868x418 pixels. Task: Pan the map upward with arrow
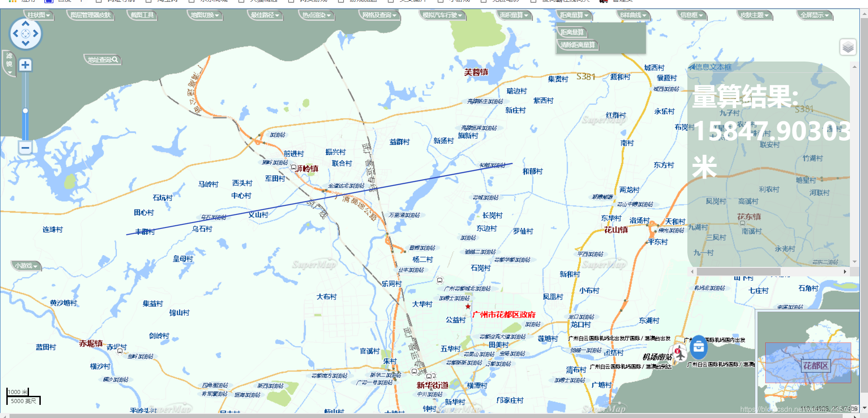tap(25, 24)
